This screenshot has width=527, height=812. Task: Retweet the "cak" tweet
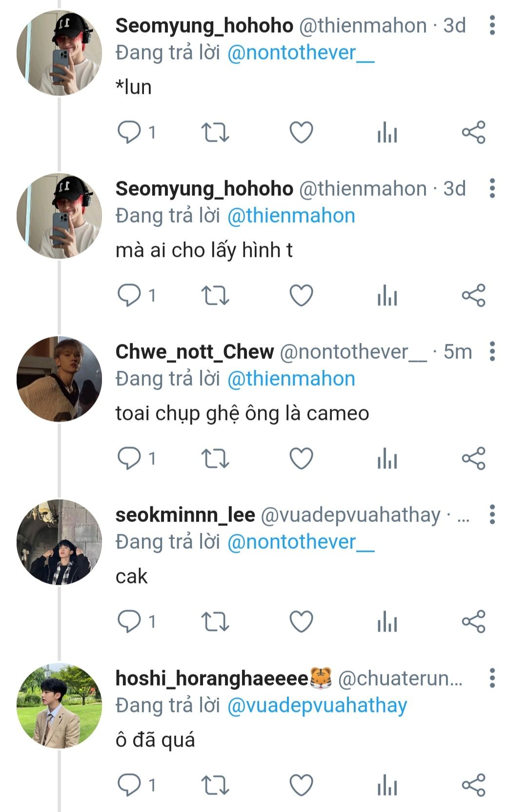(215, 622)
